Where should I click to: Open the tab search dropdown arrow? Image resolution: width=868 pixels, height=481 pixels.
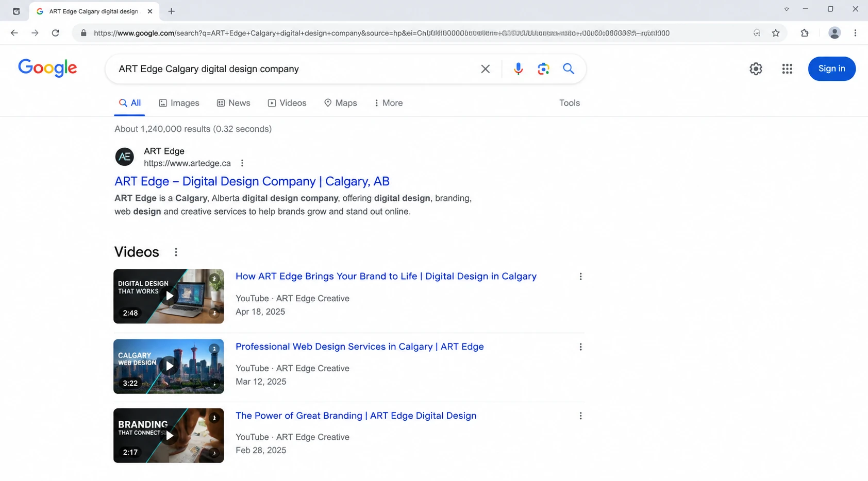click(787, 9)
